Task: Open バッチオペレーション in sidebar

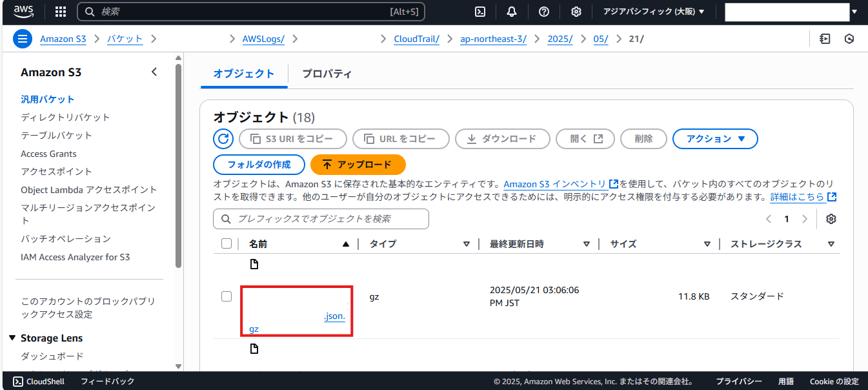Action: coord(66,238)
